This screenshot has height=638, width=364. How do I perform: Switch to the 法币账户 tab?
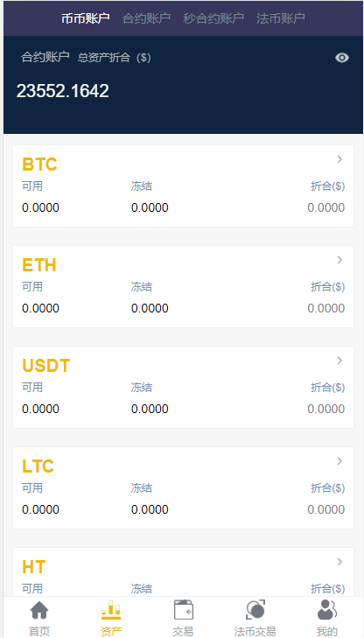click(x=281, y=18)
